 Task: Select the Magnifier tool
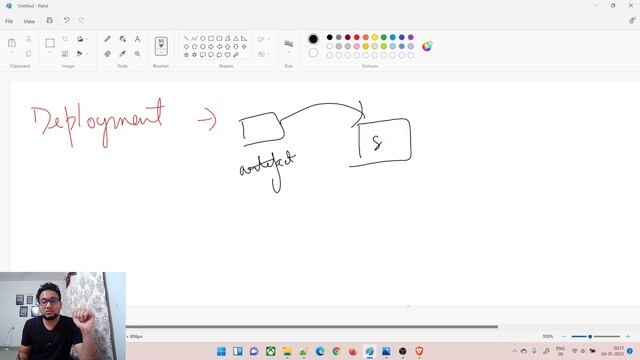tap(138, 53)
